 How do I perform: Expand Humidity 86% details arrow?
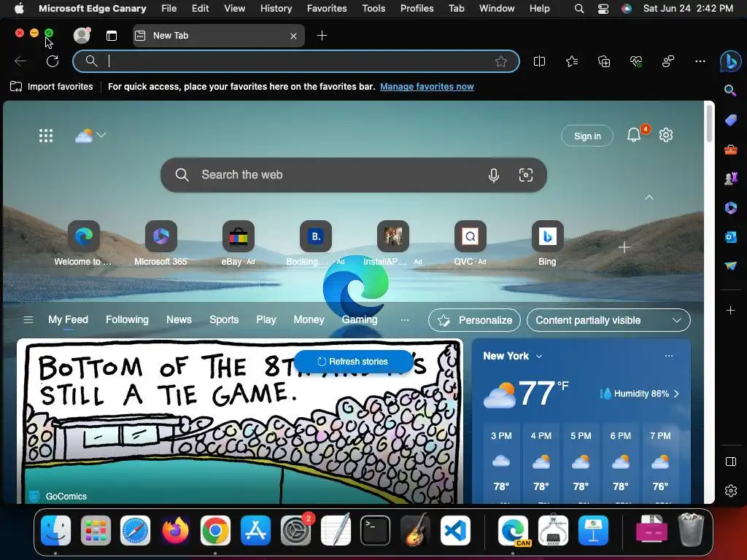pos(676,394)
